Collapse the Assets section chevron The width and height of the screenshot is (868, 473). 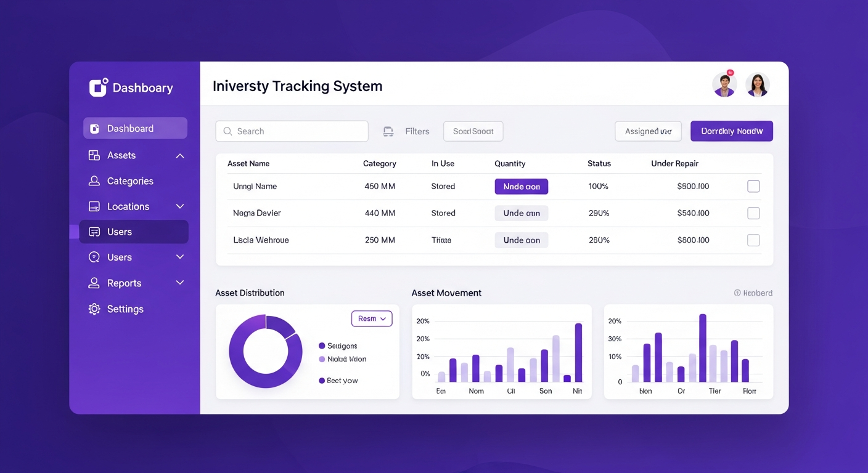click(180, 156)
